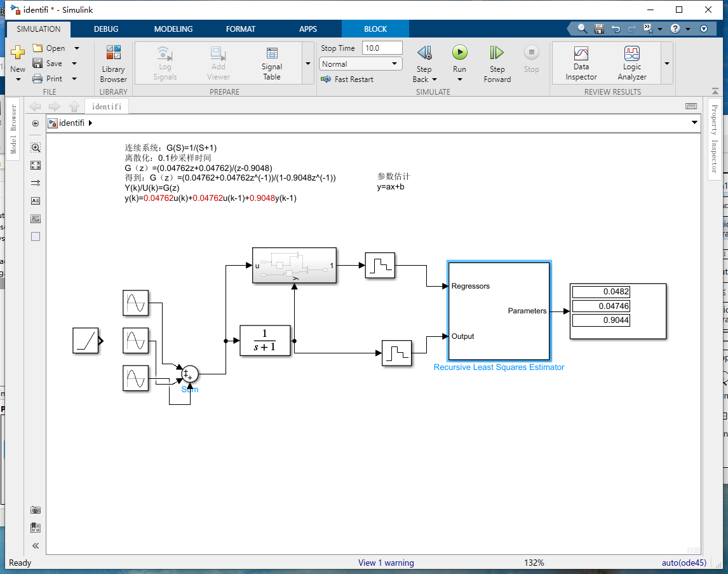
Task: Expand the Open dropdown arrow
Action: click(77, 48)
